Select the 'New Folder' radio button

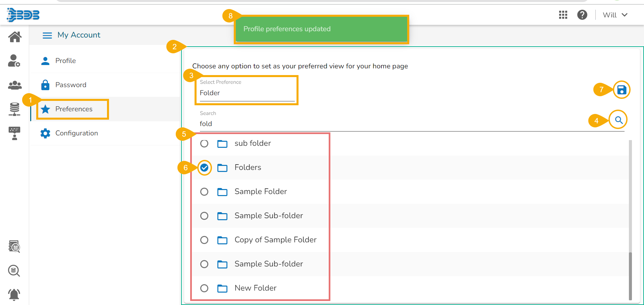(204, 288)
